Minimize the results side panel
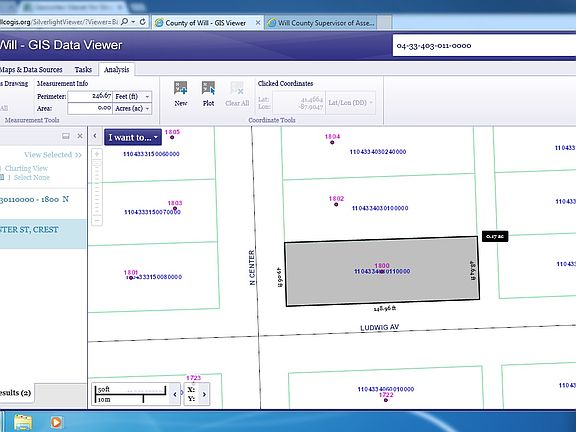The image size is (576, 432). [66, 136]
